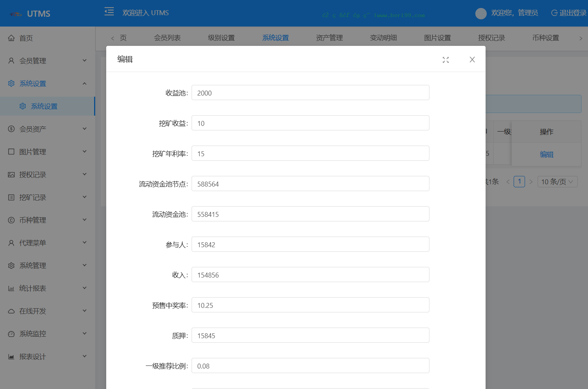Screen dimensions: 588x389
Task: Click the gear icon beside the parent 系统设置 menu
Action: (11, 83)
